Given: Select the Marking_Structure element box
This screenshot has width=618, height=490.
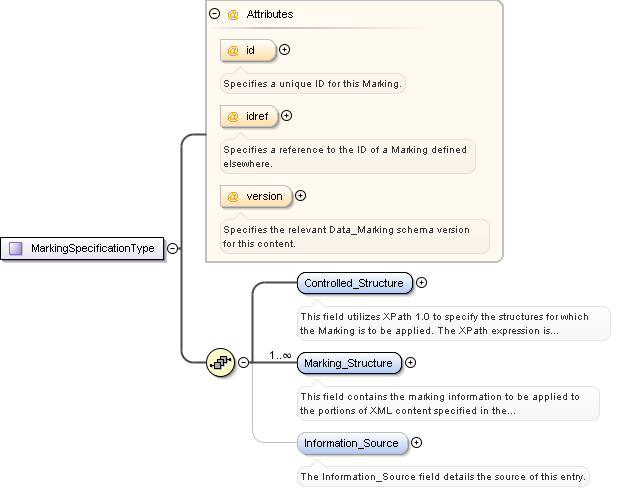Looking at the screenshot, I should tap(349, 363).
